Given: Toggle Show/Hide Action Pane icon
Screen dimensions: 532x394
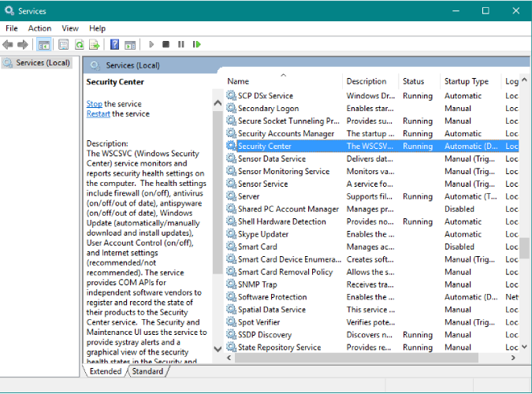Looking at the screenshot, I should point(130,44).
